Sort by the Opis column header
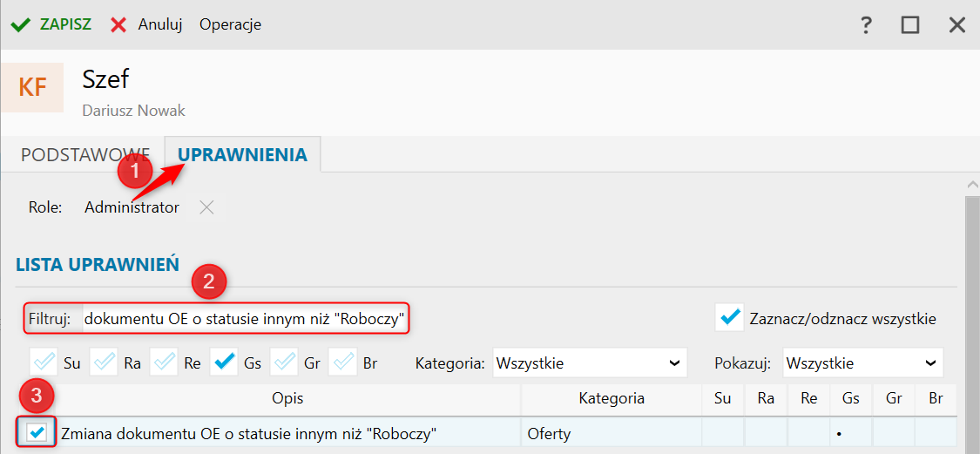 point(287,398)
